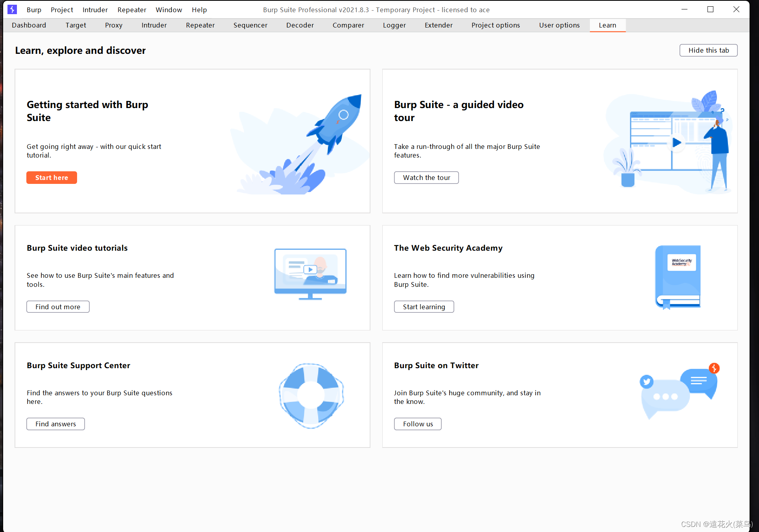This screenshot has width=759, height=532.
Task: Click the Support Center lifebuoy icon
Action: [x=311, y=395]
